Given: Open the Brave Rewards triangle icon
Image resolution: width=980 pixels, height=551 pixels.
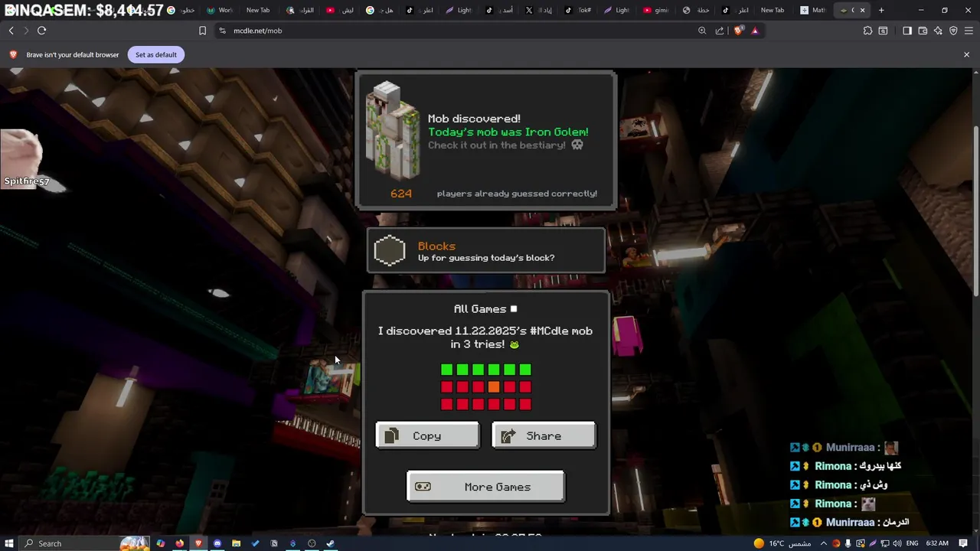Looking at the screenshot, I should tap(755, 31).
